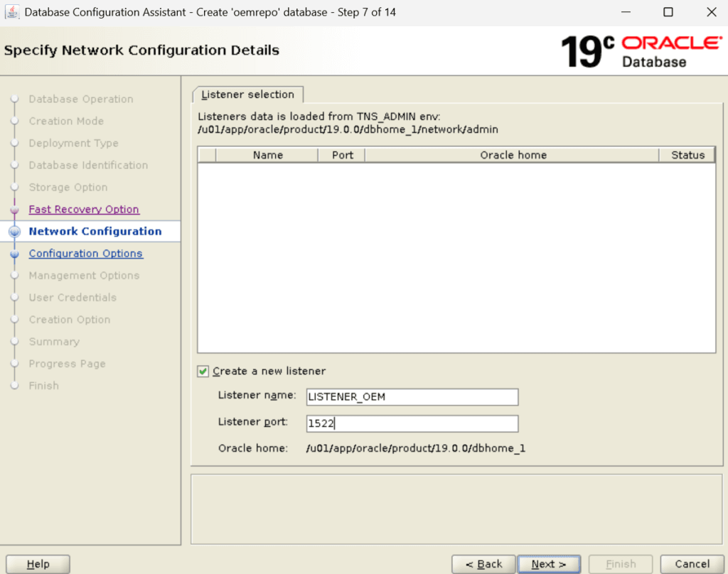Viewport: 728px width, 574px height.
Task: Click the Storage Option step label
Action: (x=68, y=187)
